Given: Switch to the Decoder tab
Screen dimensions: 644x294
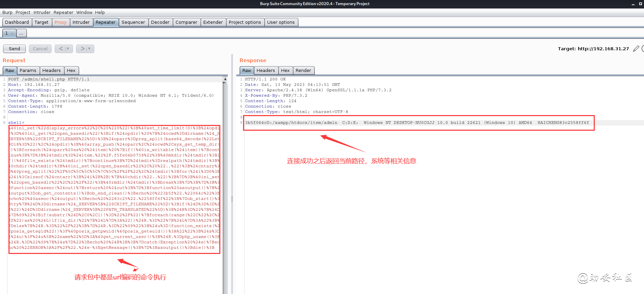Looking at the screenshot, I should 160,22.
